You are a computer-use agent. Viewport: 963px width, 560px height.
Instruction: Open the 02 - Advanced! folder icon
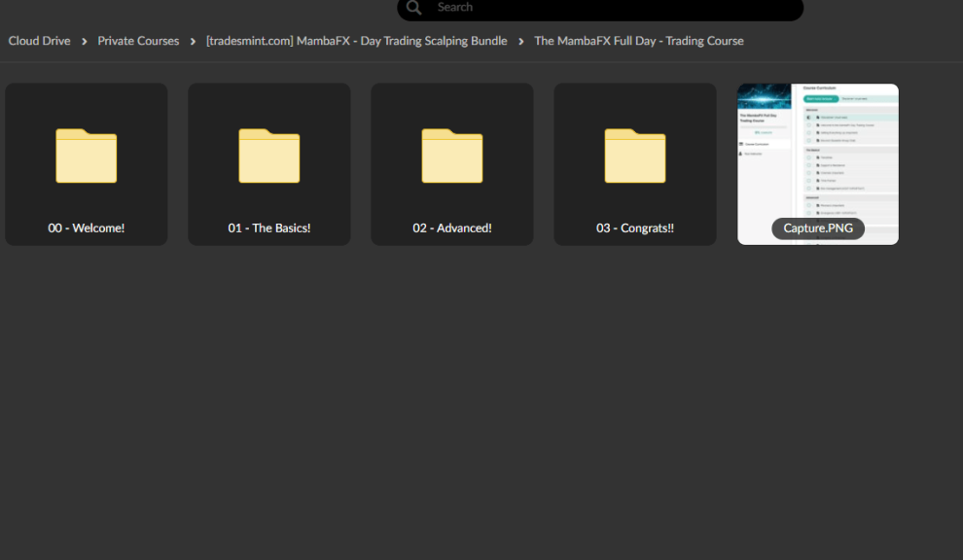pyautogui.click(x=452, y=156)
